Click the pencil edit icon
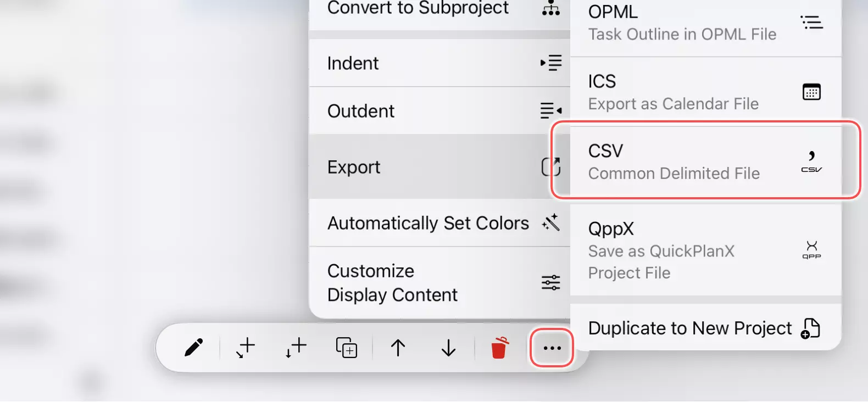The image size is (868, 402). (193, 348)
